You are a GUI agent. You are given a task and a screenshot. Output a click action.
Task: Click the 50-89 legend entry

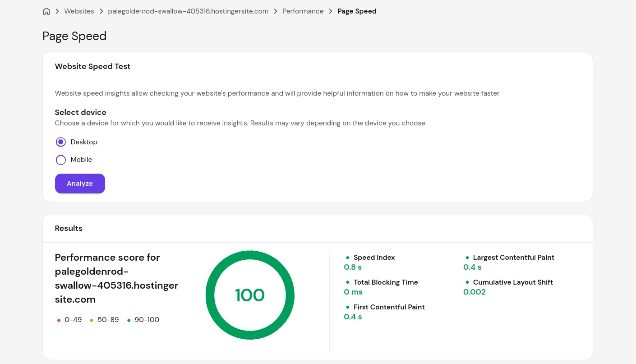coord(104,320)
